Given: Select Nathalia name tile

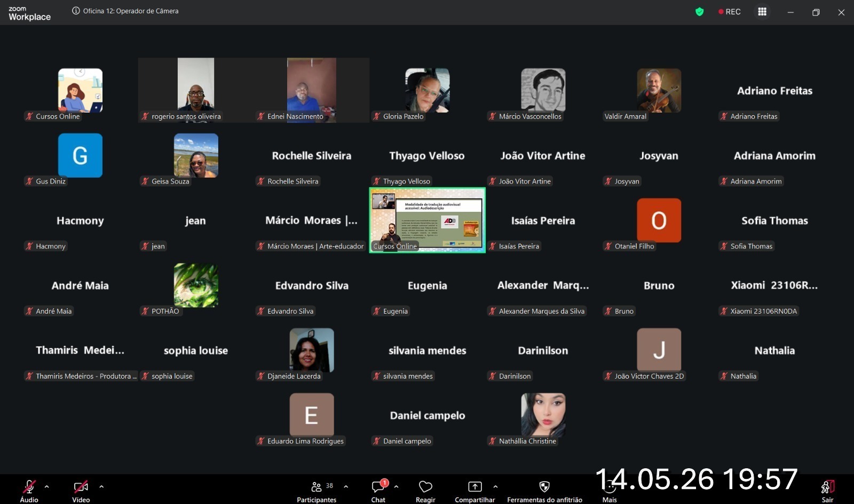Looking at the screenshot, I should (774, 350).
